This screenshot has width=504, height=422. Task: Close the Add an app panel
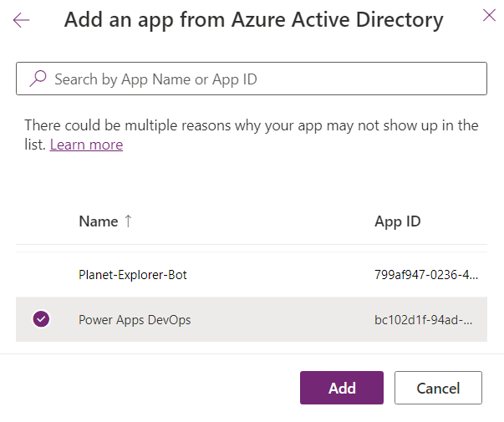pos(489,14)
